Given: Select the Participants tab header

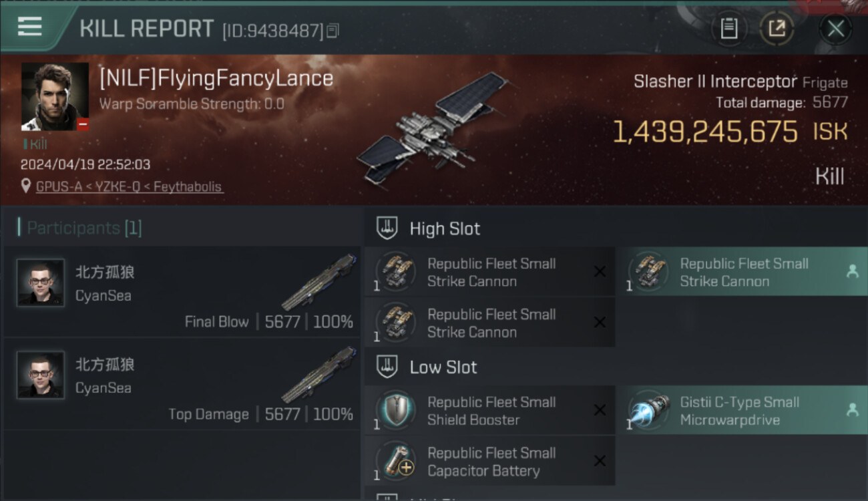Looking at the screenshot, I should [80, 228].
